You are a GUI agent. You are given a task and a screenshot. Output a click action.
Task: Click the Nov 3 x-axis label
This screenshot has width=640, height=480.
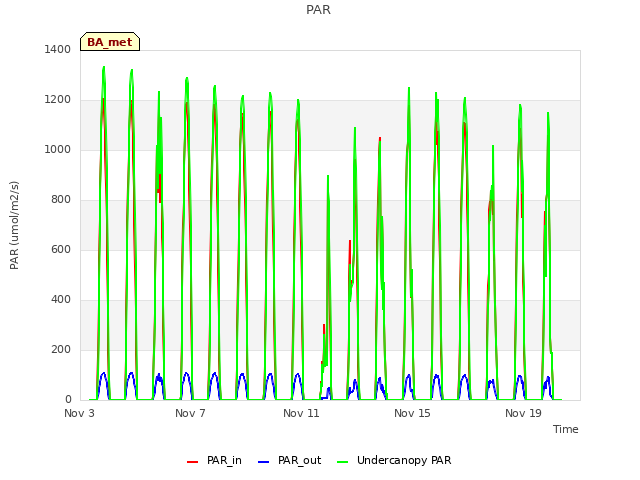(79, 413)
